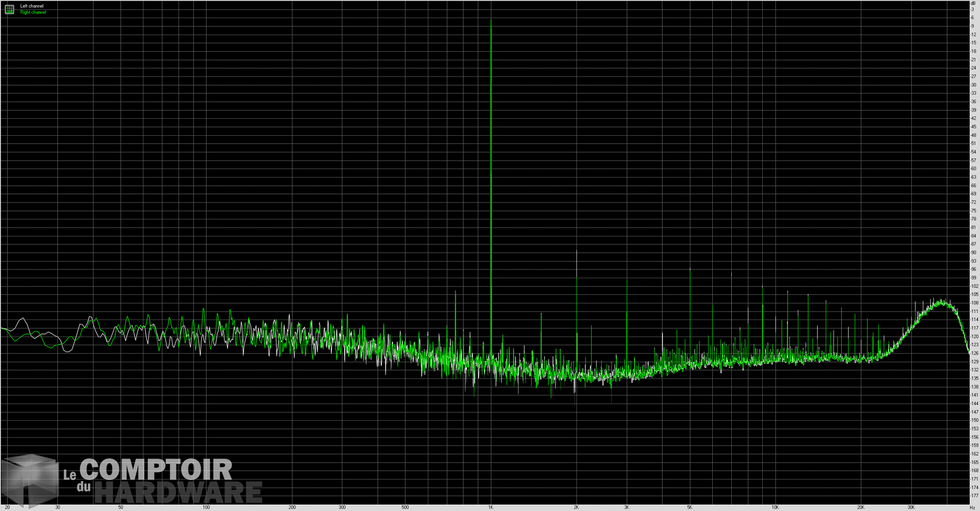980x511 pixels.
Task: Click the "COMPTOIR" watermark text
Action: click(156, 470)
